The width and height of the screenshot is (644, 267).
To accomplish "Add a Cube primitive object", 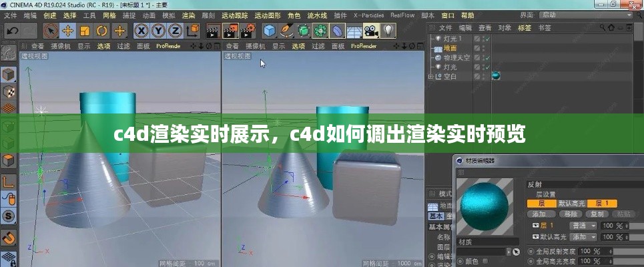I will coord(270,31).
